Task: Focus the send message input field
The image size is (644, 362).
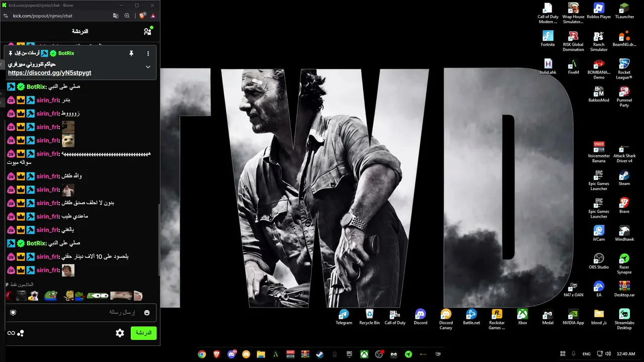Action: [x=80, y=312]
